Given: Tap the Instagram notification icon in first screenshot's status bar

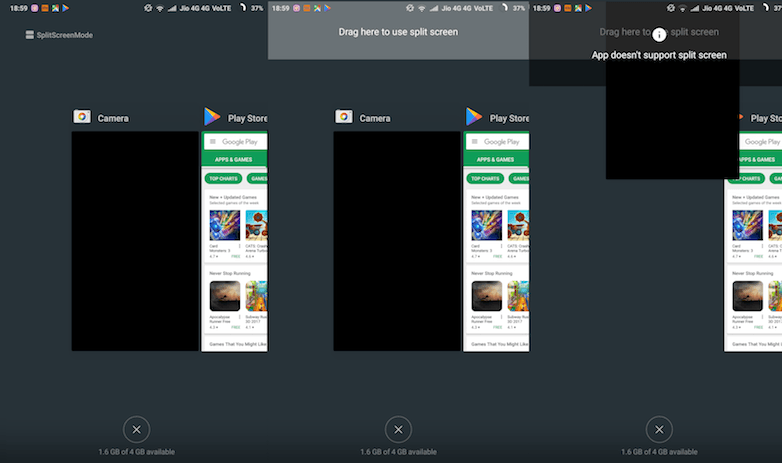Looking at the screenshot, I should 34,8.
